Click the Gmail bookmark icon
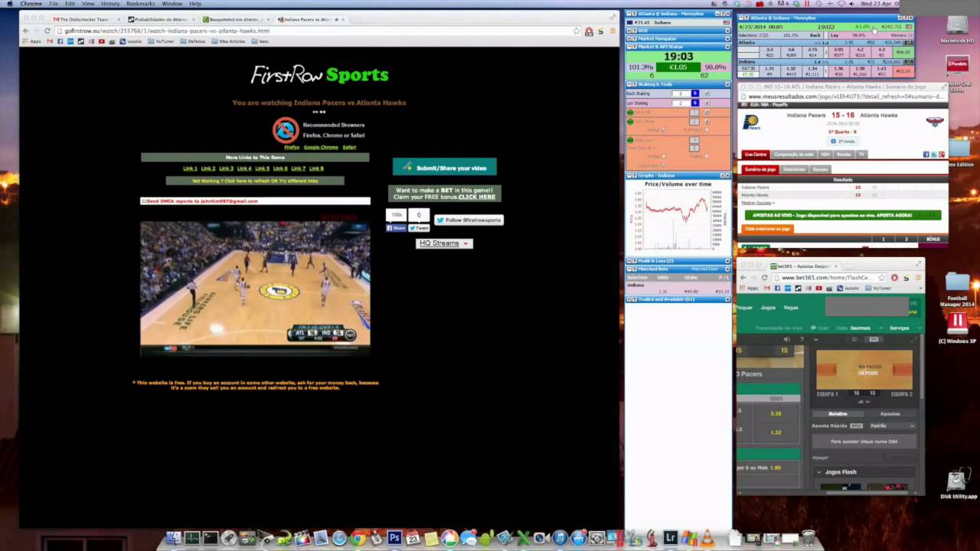 pyautogui.click(x=51, y=41)
